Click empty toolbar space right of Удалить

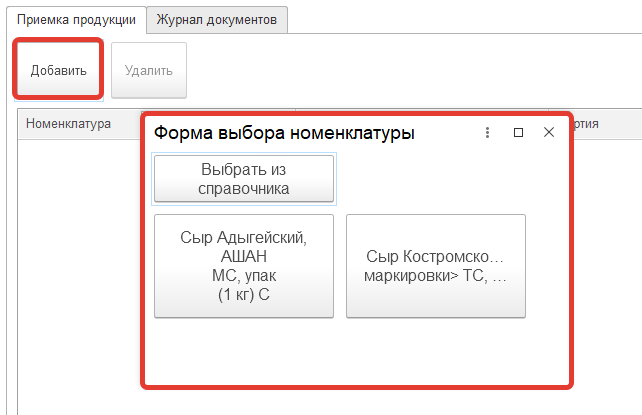400,70
